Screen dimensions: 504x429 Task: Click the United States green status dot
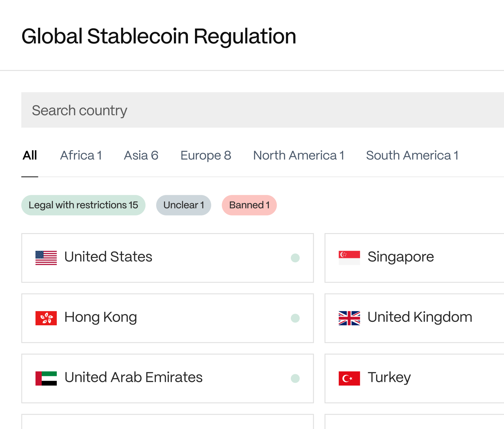coord(295,258)
